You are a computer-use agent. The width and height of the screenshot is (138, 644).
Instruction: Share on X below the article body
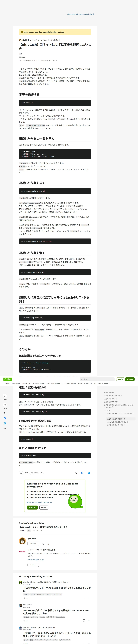click(76, 473)
